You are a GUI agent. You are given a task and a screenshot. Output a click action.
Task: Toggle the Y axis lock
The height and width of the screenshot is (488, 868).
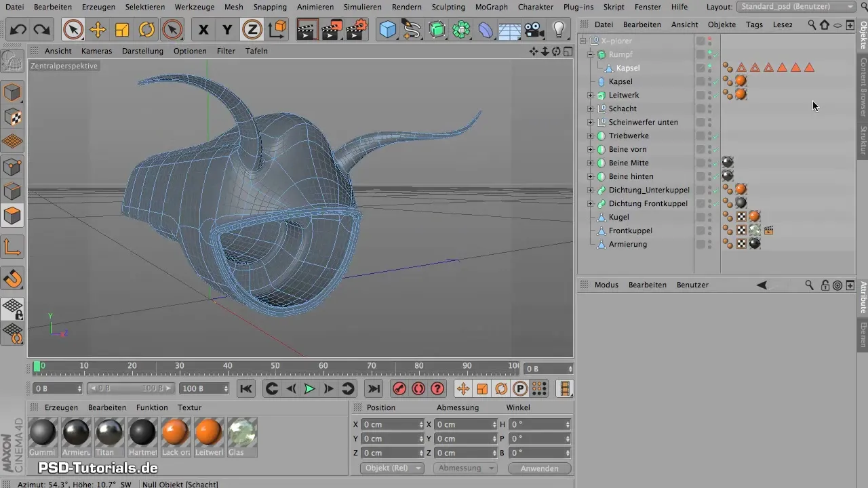coord(228,30)
